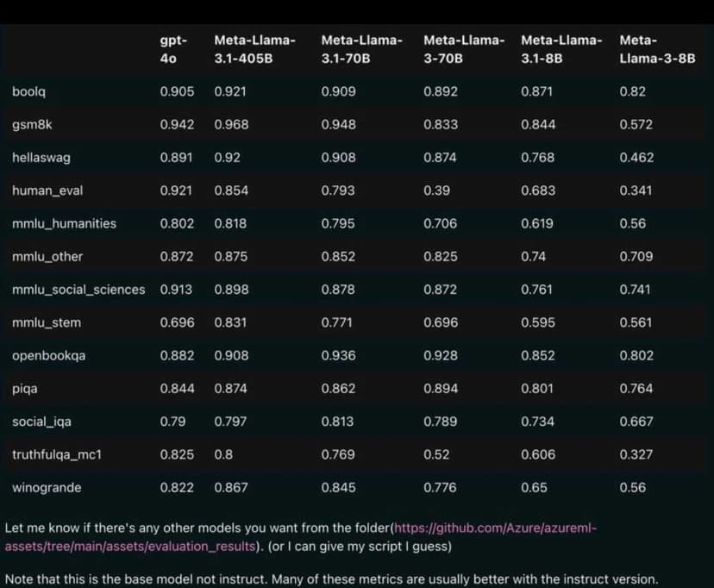The width and height of the screenshot is (714, 588).
Task: Click the gpt-4o column header
Action: pyautogui.click(x=173, y=48)
